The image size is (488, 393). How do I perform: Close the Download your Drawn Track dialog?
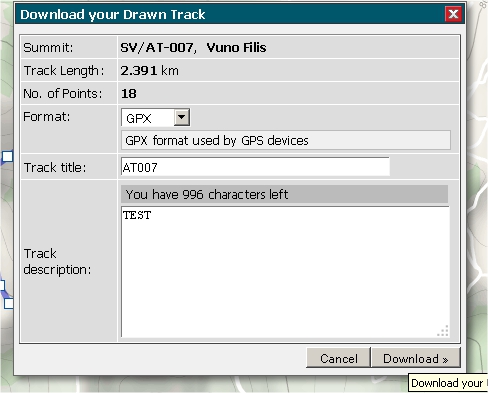(x=453, y=14)
